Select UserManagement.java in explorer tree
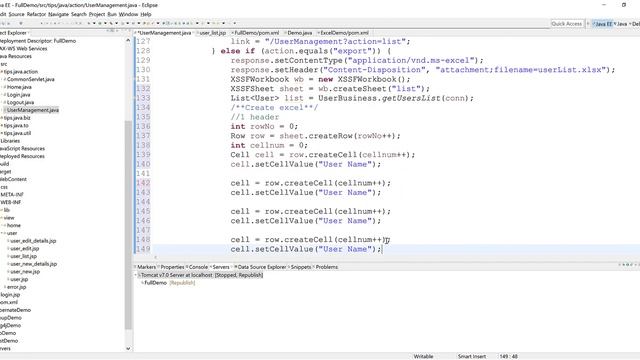The width and height of the screenshot is (640, 360). (33, 110)
